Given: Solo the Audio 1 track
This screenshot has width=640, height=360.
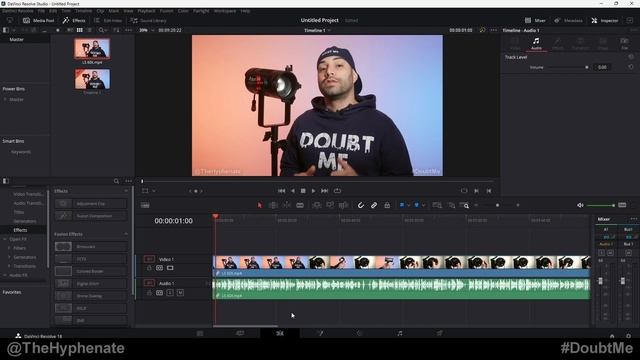Looking at the screenshot, I should point(170,293).
